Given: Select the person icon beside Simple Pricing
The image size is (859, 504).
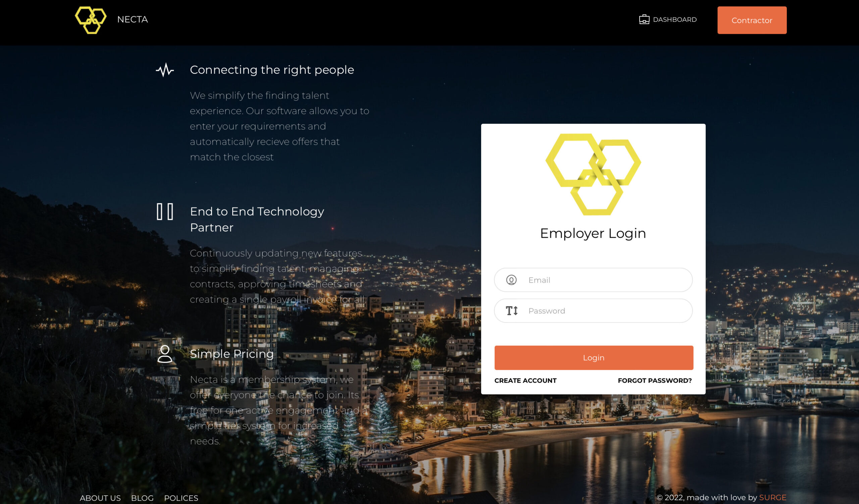Looking at the screenshot, I should 165,354.
